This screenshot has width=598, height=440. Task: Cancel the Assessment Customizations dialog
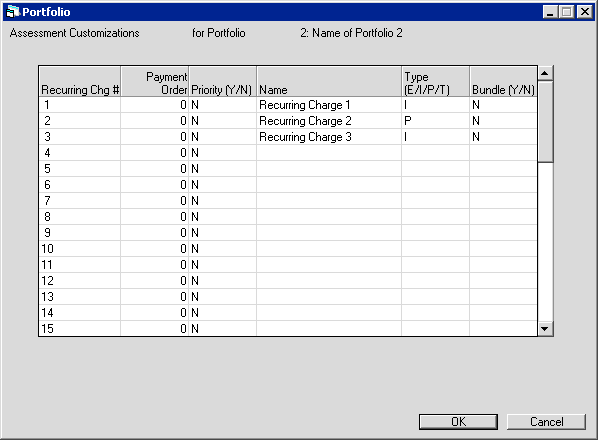tap(546, 422)
